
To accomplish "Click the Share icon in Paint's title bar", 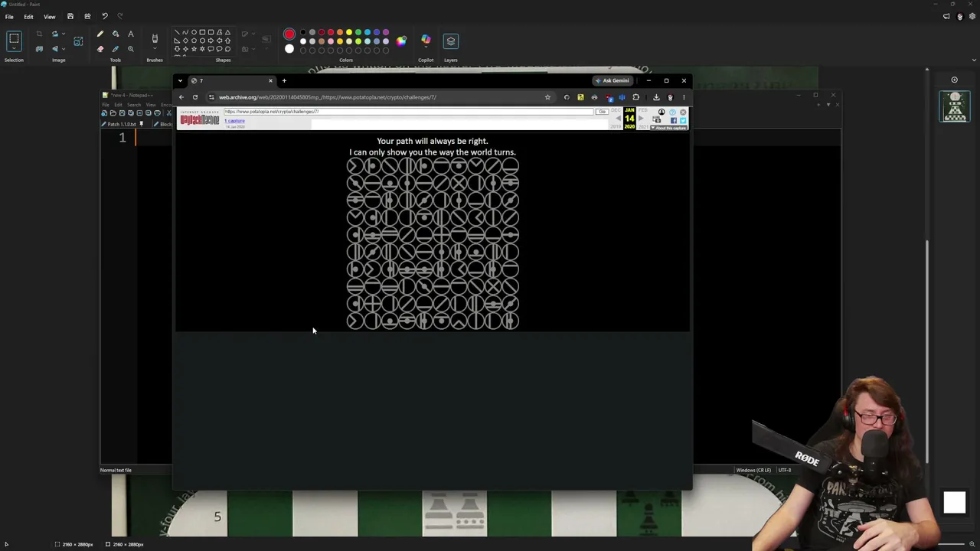I will point(87,16).
